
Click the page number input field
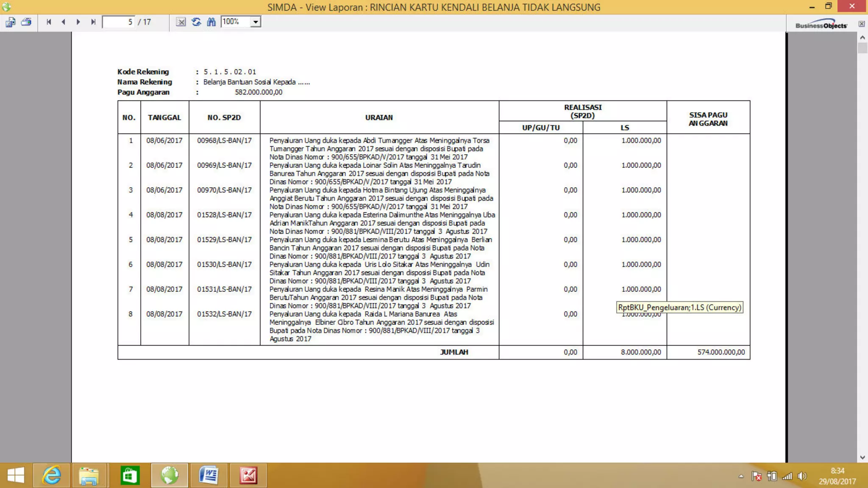tap(119, 22)
